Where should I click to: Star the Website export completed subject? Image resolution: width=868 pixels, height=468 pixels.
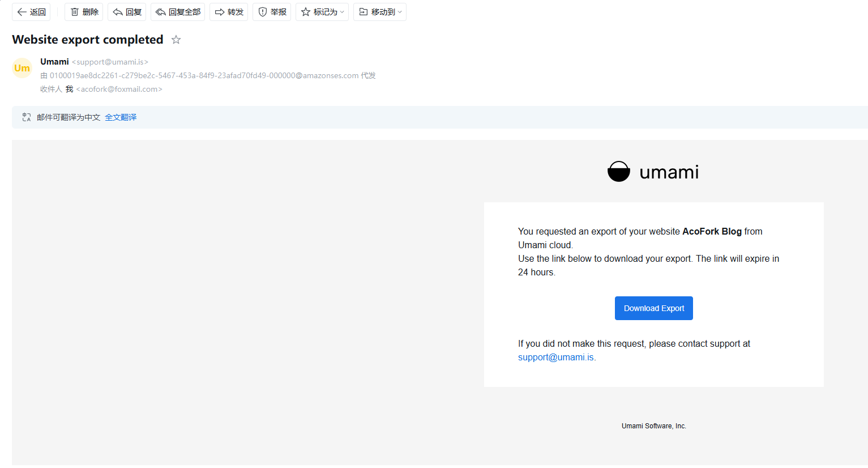176,40
